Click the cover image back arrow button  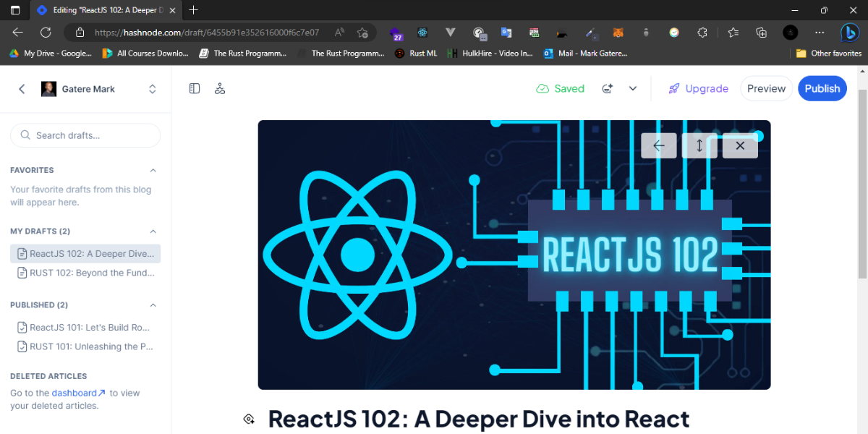658,145
